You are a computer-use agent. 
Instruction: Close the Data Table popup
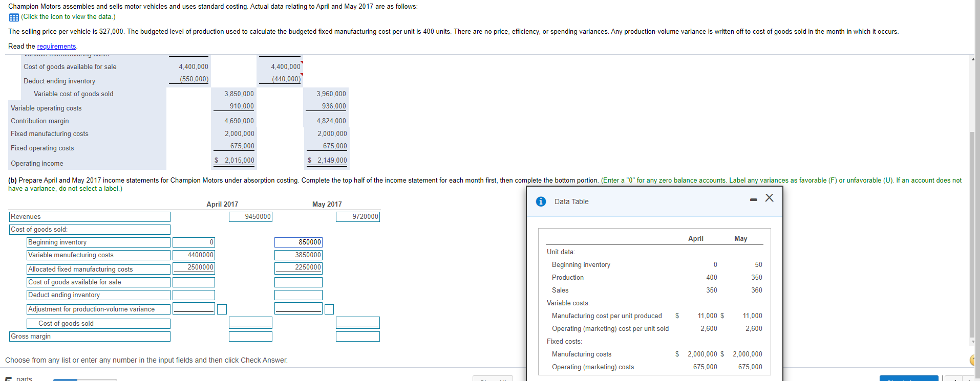click(x=769, y=198)
